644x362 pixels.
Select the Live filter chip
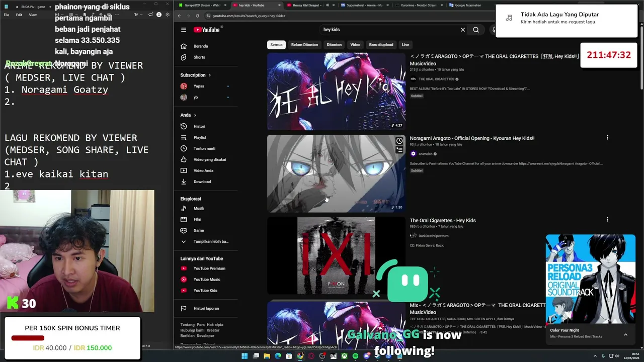(x=406, y=45)
